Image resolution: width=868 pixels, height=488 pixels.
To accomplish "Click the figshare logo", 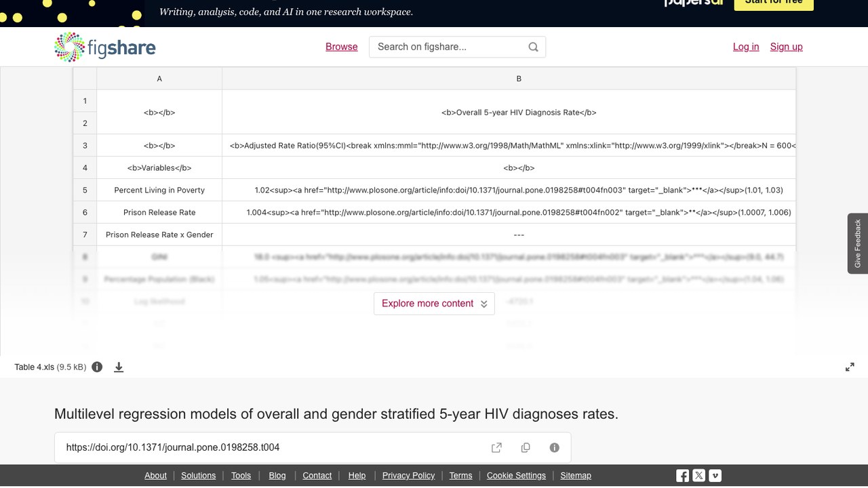I will [105, 47].
